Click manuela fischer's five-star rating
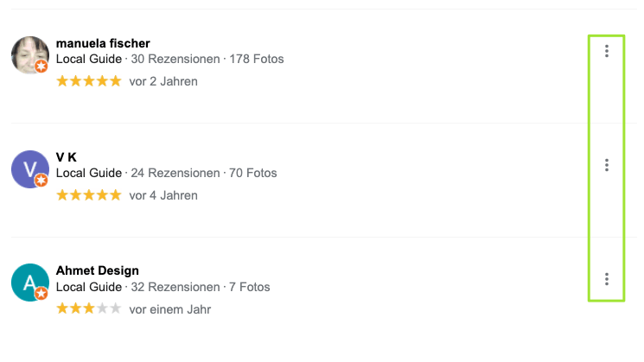This screenshot has height=362, width=644. [x=89, y=81]
